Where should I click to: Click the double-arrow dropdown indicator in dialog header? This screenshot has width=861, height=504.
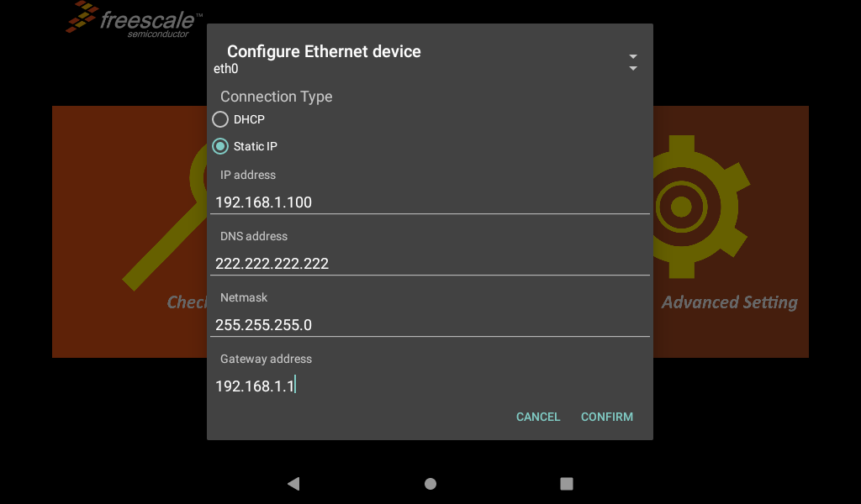coord(633,62)
